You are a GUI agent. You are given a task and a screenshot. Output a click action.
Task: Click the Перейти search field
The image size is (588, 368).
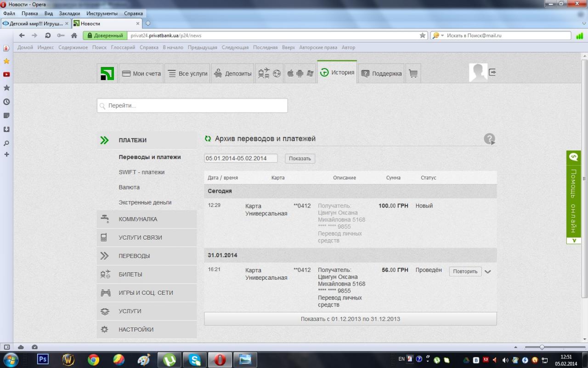(192, 106)
